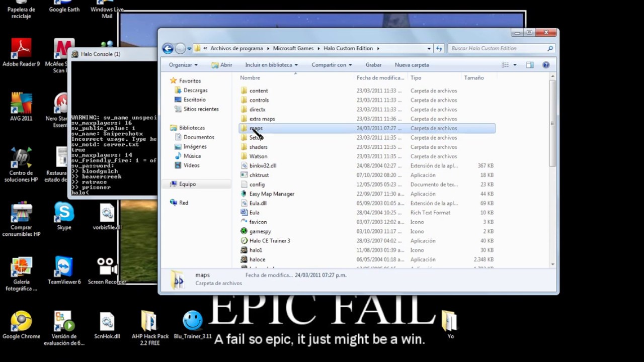Image resolution: width=644 pixels, height=362 pixels.
Task: Open the Google Chrome desktop icon
Action: pos(21,325)
